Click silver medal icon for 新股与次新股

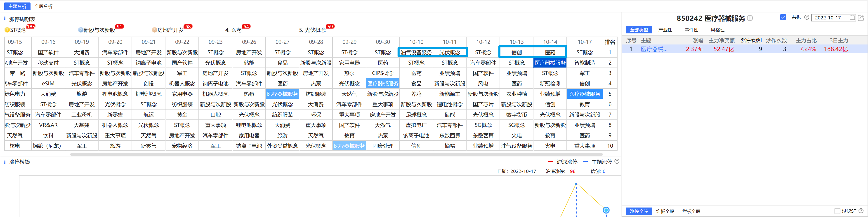click(80, 30)
